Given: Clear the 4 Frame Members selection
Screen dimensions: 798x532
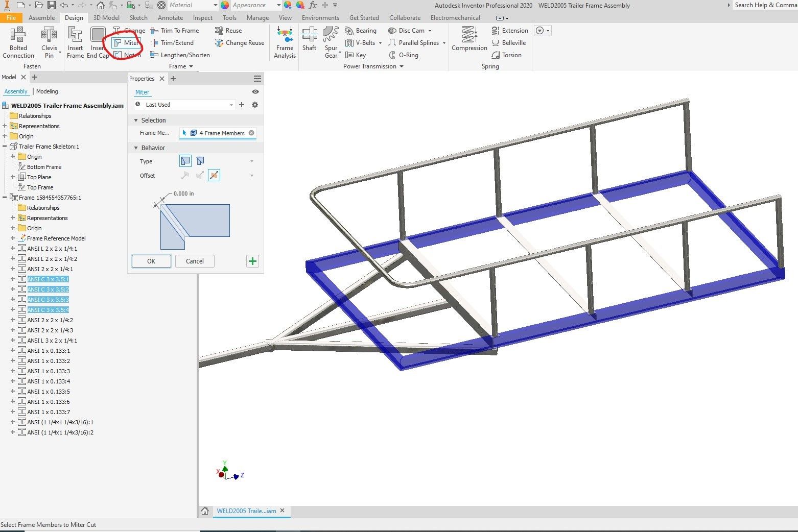Looking at the screenshot, I should [251, 133].
